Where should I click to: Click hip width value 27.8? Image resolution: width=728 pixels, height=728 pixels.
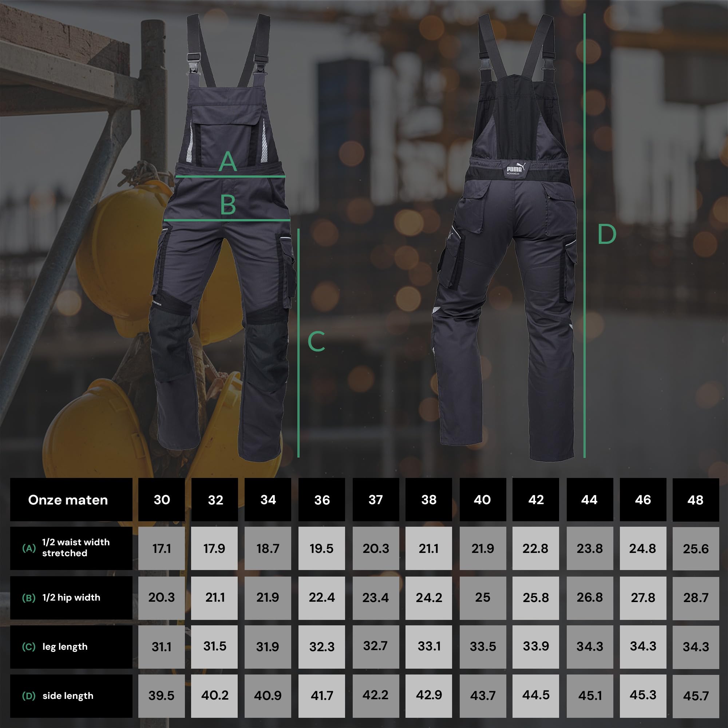click(643, 598)
